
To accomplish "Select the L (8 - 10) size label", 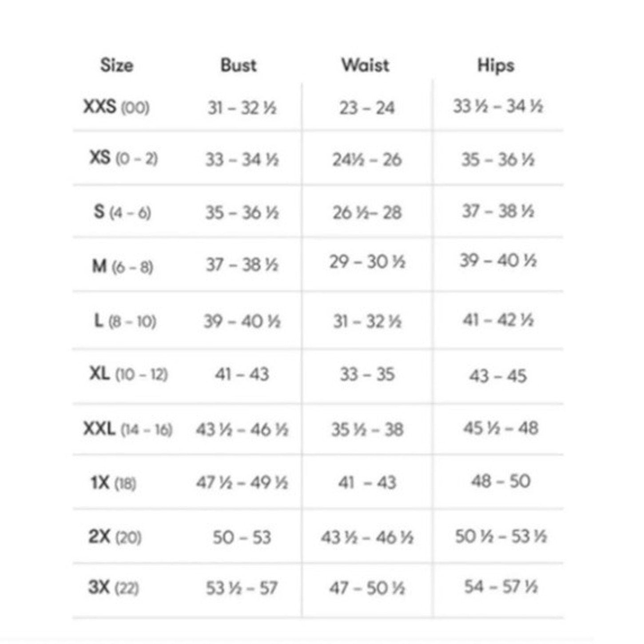I will (125, 321).
